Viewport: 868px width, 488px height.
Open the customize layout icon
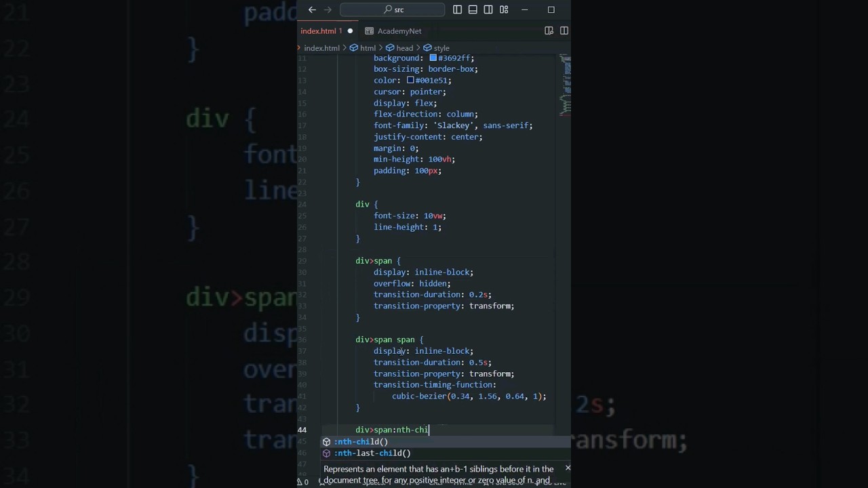(504, 9)
